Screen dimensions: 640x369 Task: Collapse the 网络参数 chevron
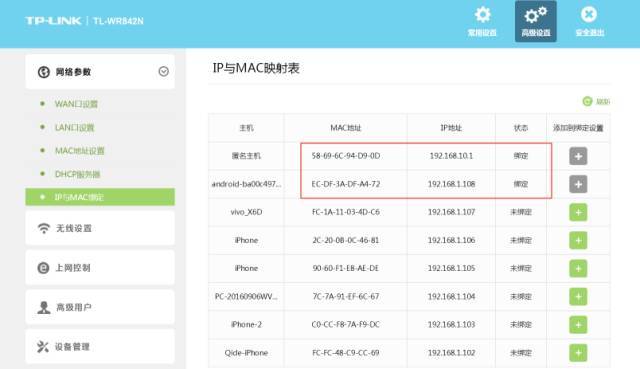[x=164, y=71]
